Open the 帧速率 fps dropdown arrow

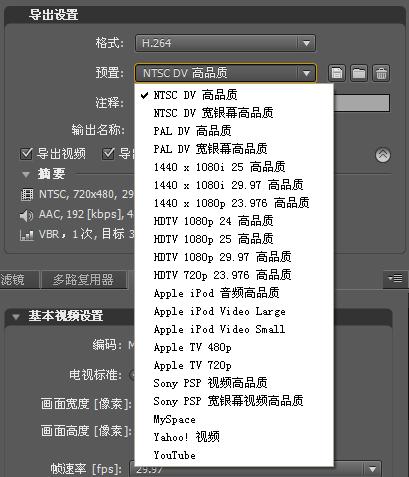[372, 469]
